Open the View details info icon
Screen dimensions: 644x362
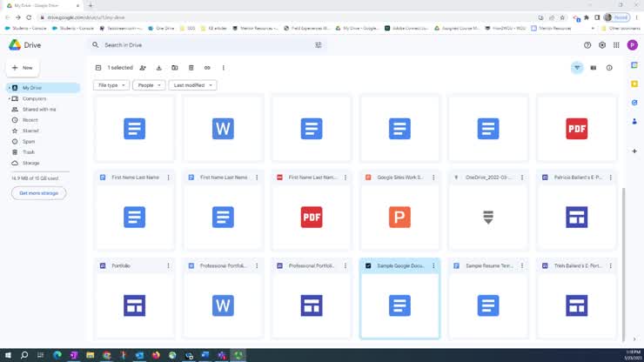point(609,67)
